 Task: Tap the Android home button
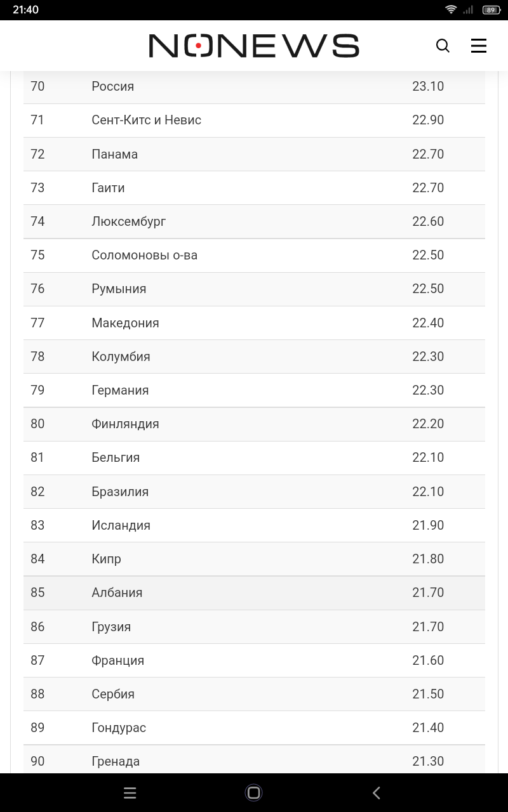pyautogui.click(x=254, y=792)
